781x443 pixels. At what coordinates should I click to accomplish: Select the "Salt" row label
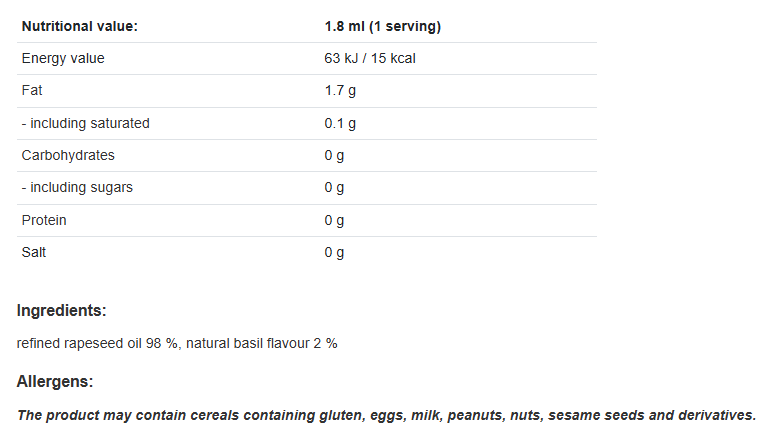[x=34, y=252]
